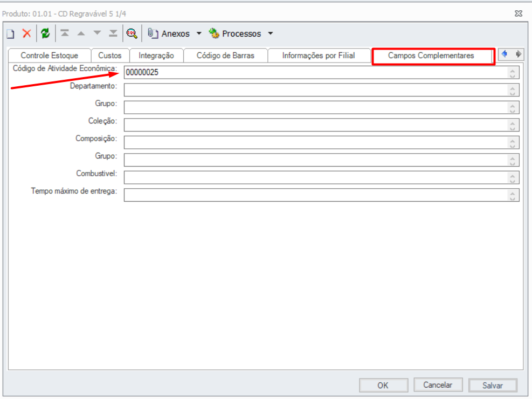This screenshot has height=399, width=532.
Task: Click the Coleção field spinner
Action: click(512, 125)
